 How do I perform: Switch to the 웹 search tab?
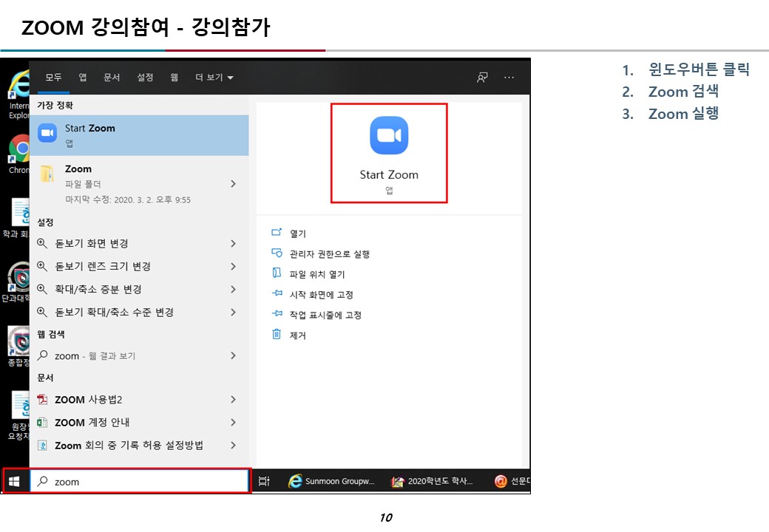[174, 78]
